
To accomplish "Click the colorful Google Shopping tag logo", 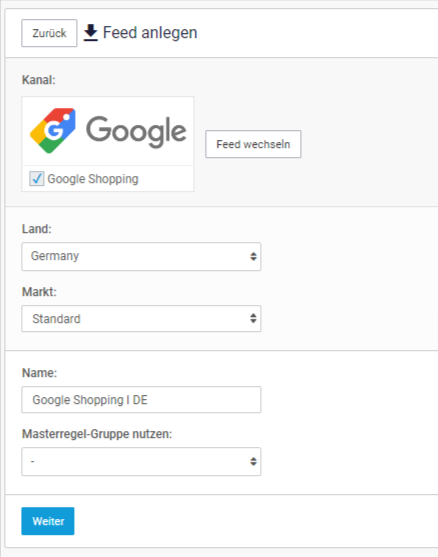I will tap(53, 130).
